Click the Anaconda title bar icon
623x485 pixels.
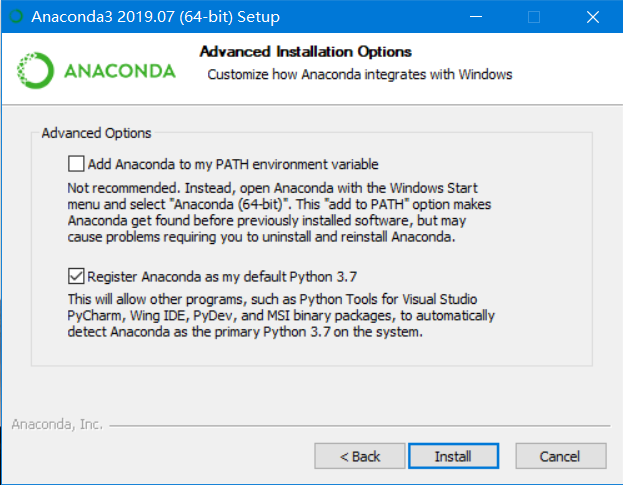[16, 16]
